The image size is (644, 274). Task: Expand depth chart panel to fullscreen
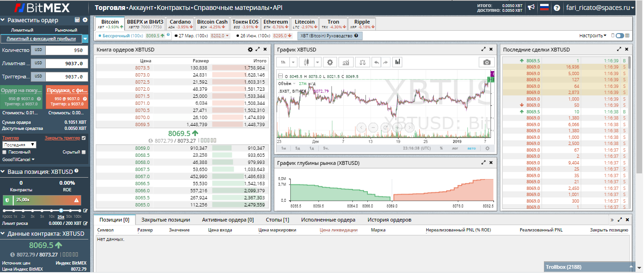click(x=483, y=163)
